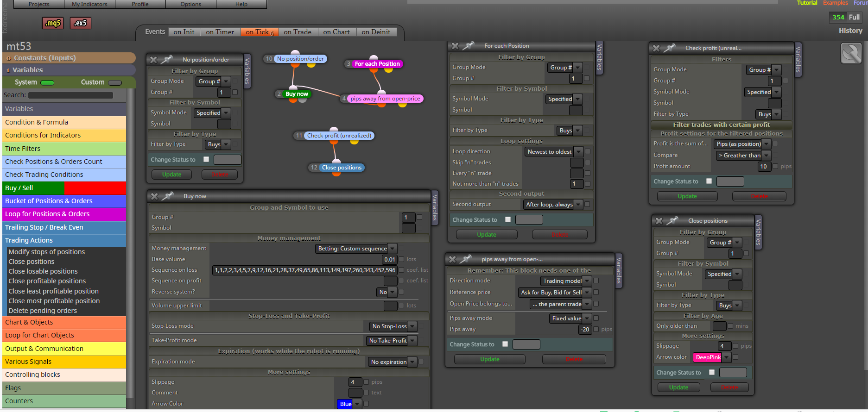Click the pin icon on Close positions panel

click(672, 220)
